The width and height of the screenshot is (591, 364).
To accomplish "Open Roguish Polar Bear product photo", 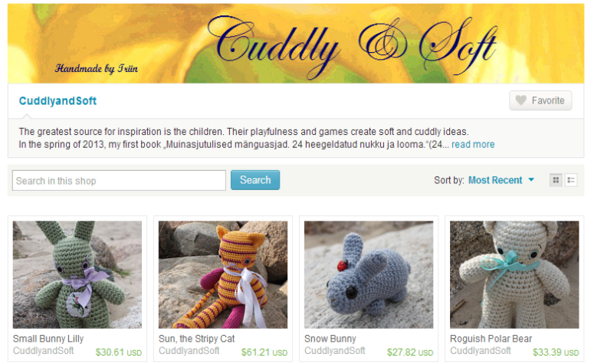I will [x=514, y=274].
